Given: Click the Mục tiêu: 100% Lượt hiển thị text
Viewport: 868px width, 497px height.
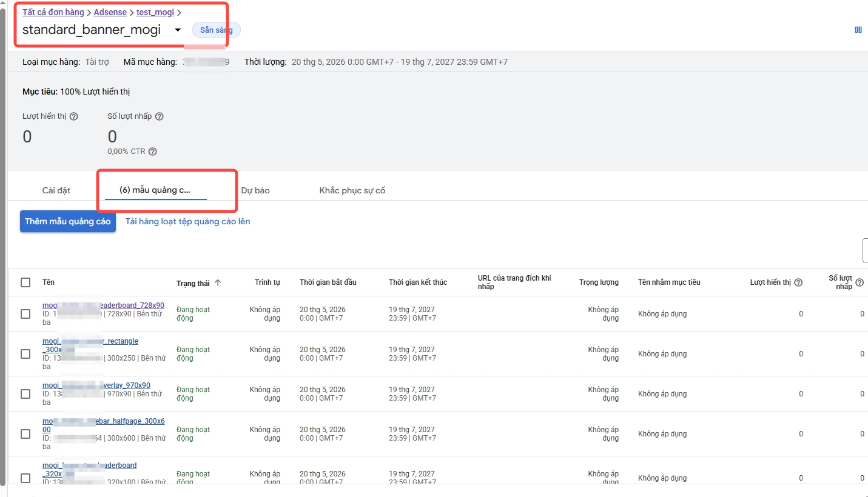Looking at the screenshot, I should pos(76,92).
